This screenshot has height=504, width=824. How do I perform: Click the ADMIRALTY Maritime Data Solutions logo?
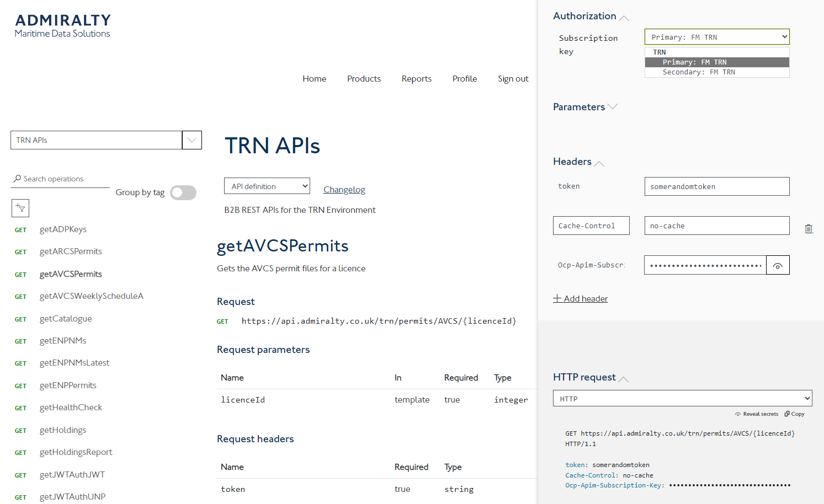[x=62, y=26]
